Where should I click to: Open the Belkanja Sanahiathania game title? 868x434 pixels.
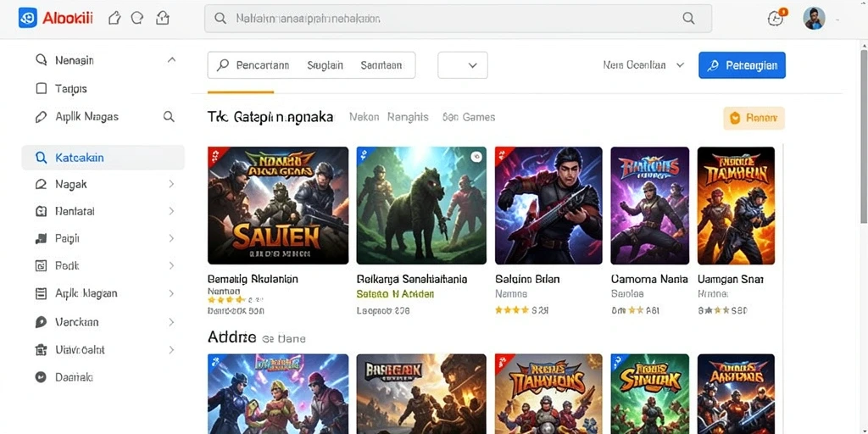[412, 279]
